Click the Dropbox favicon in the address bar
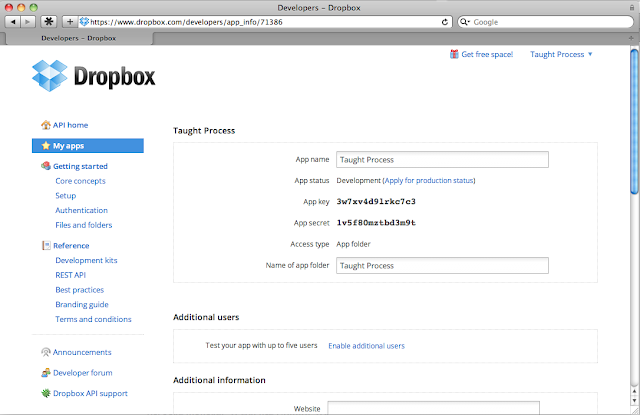 [84, 22]
